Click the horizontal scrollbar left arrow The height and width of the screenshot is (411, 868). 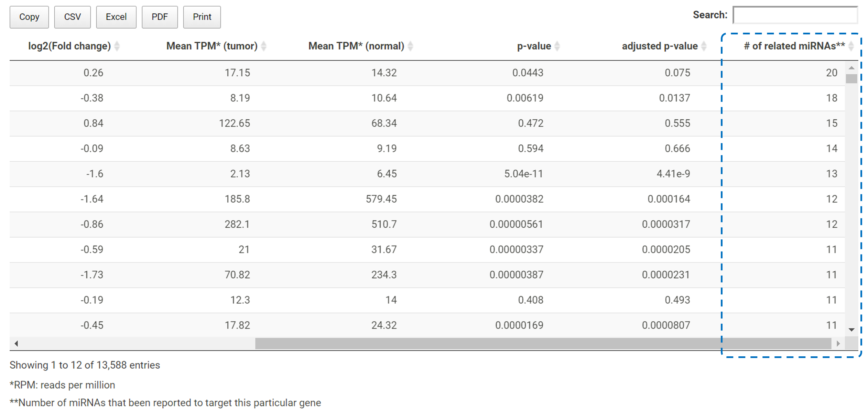[16, 343]
